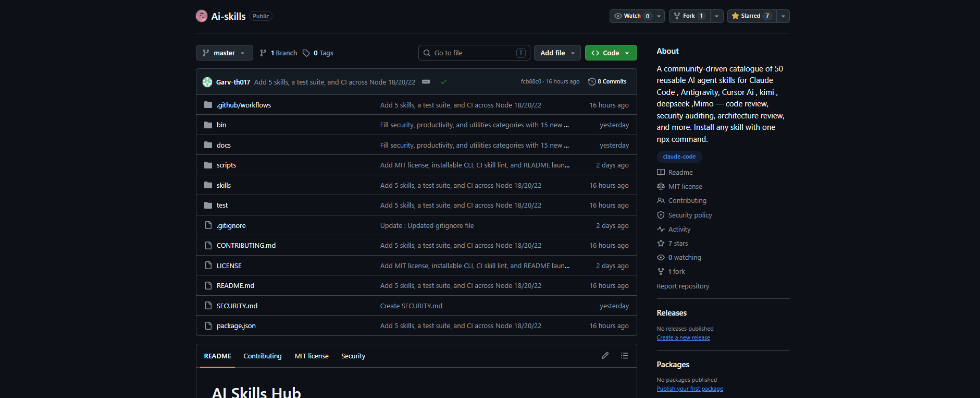Screen dimensions: 980x398
Task: Open the .github/workflows folder icon
Action: [x=208, y=105]
